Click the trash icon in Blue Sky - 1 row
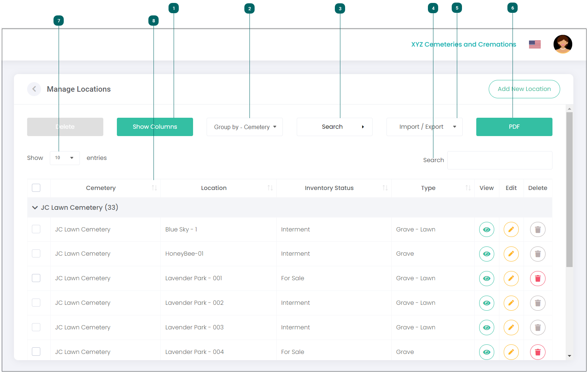Viewport: 588px width, 373px height. (x=538, y=230)
